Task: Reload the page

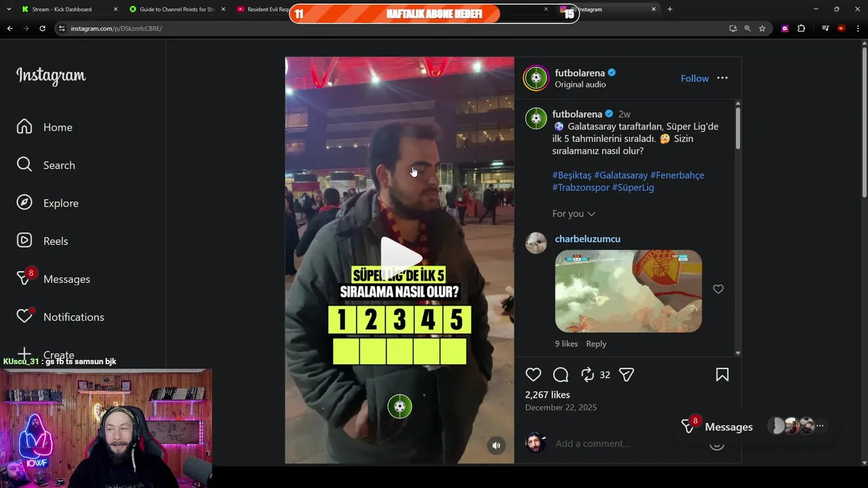Action: 42,28
